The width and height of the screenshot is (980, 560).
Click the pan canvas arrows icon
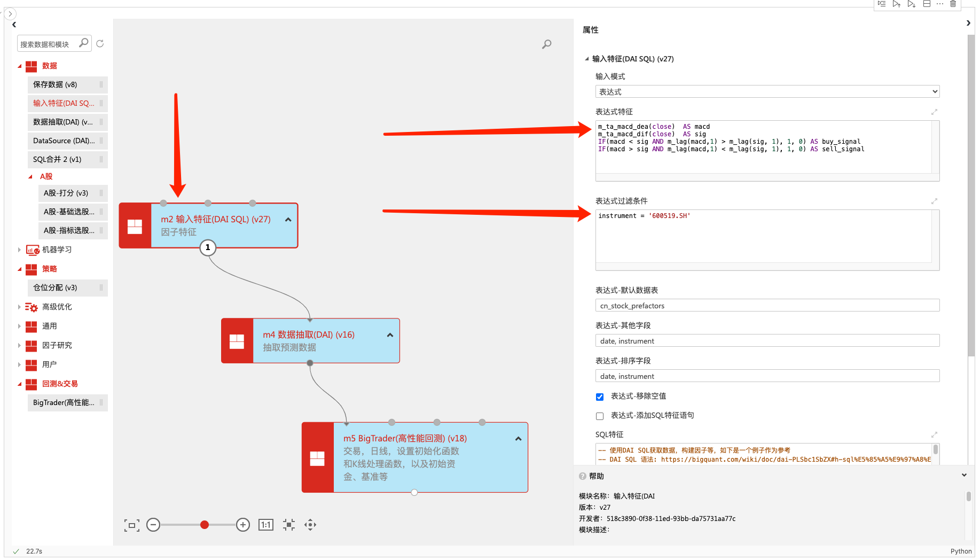click(310, 525)
